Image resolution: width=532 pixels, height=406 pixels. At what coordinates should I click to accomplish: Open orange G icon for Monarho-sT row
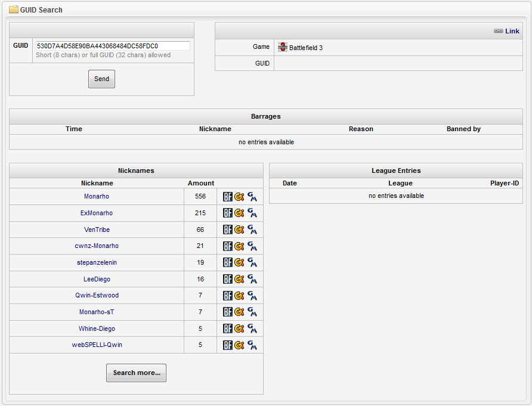[239, 312]
